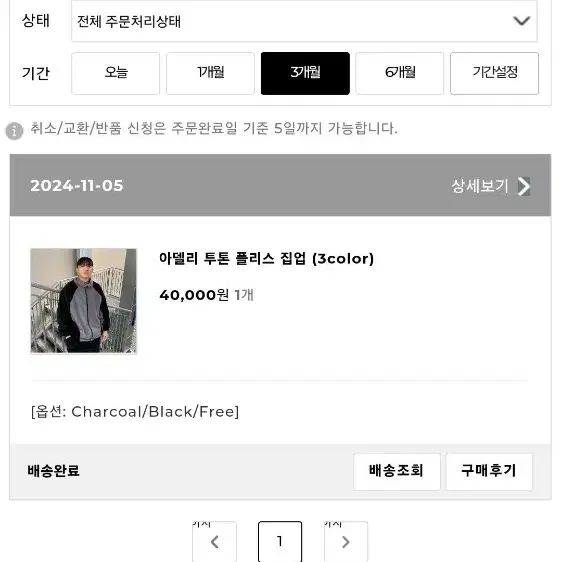Click the 구매후기 review button

coord(489,471)
